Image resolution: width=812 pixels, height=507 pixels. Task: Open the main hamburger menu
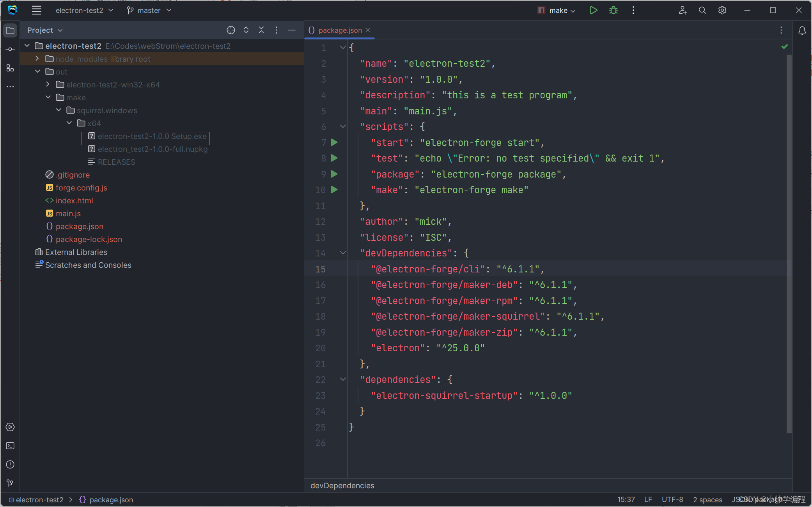coord(37,11)
